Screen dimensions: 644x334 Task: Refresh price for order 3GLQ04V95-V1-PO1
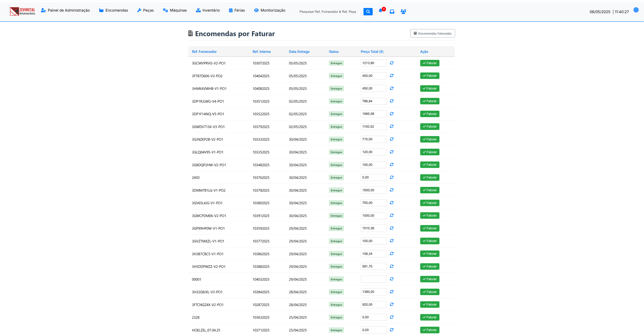point(392,152)
